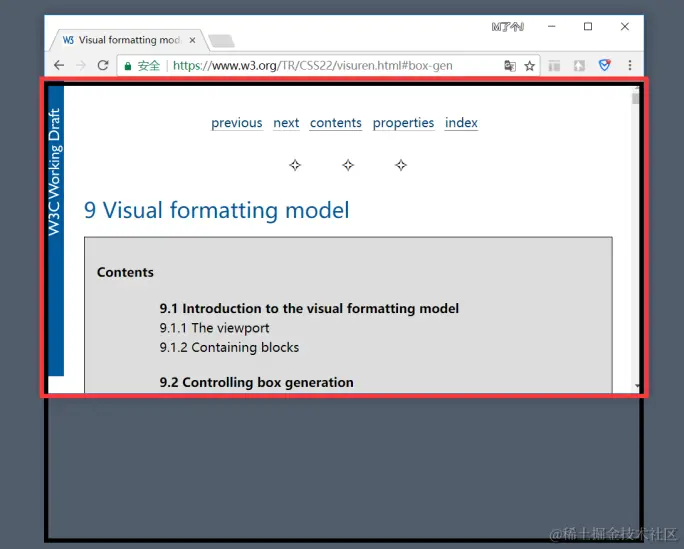Follow the next link
Screen dimensions: 684x549
pyautogui.click(x=286, y=123)
